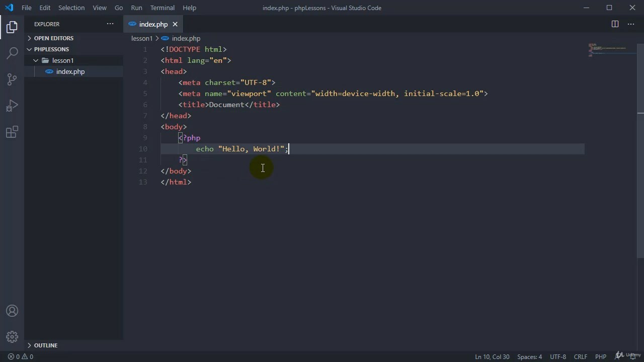Change indentation via Spaces: 4

(x=530, y=356)
